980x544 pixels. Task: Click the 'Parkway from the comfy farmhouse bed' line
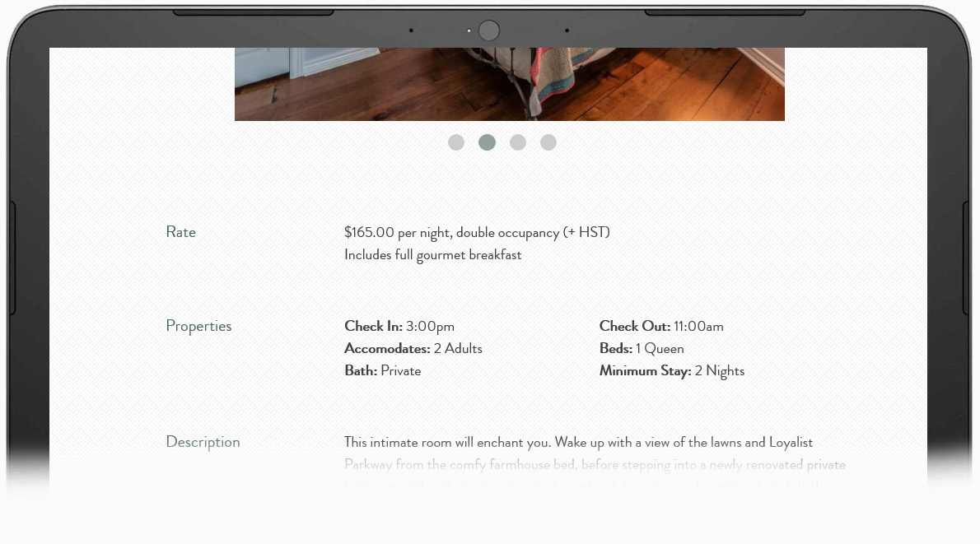tap(595, 465)
